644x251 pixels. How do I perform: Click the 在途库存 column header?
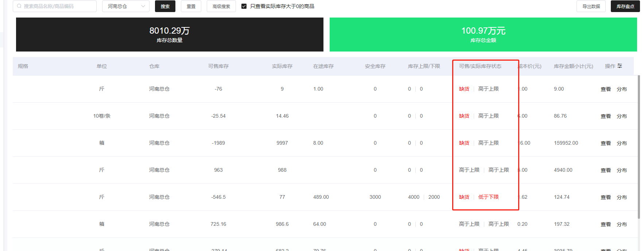(x=323, y=66)
